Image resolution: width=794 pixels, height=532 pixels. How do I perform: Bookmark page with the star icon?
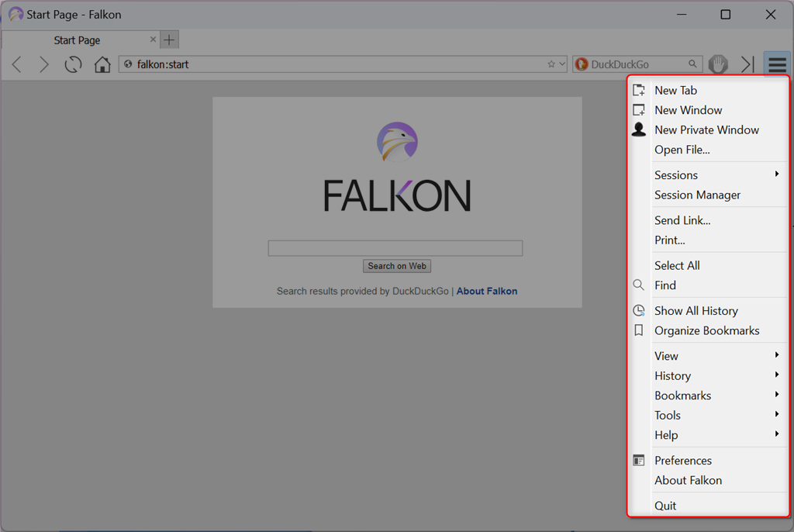click(551, 64)
